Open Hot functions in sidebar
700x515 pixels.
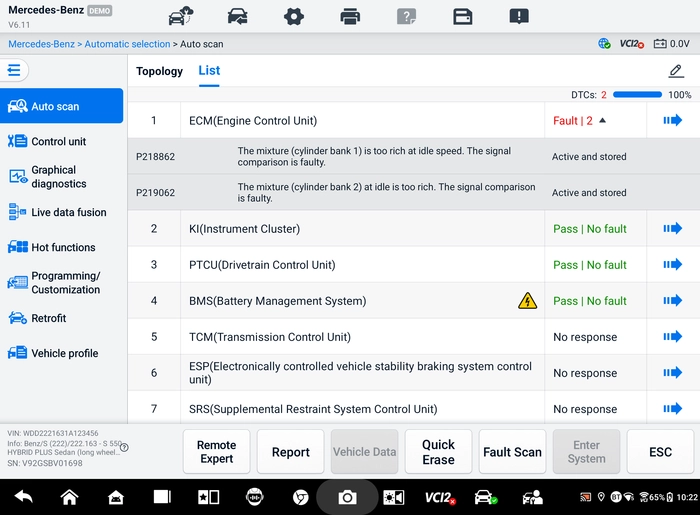[62, 247]
